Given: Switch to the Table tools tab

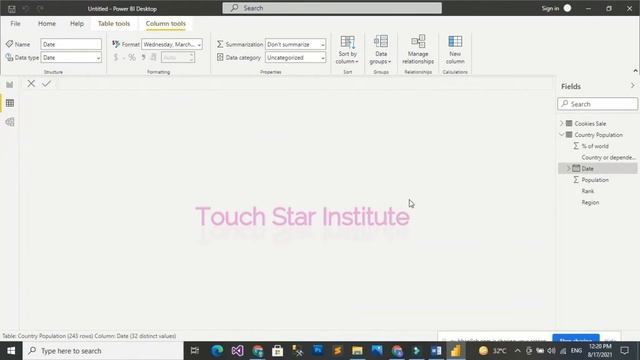Looking at the screenshot, I should click(x=114, y=24).
